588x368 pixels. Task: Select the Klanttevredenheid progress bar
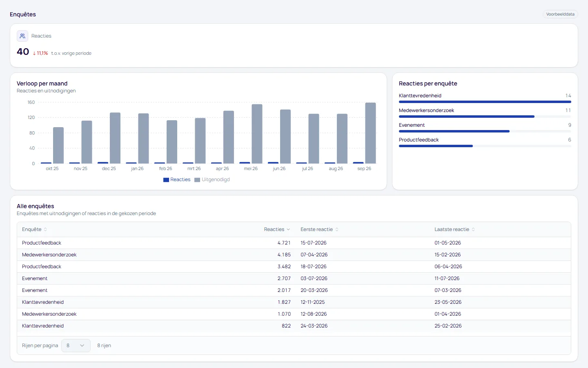(485, 102)
